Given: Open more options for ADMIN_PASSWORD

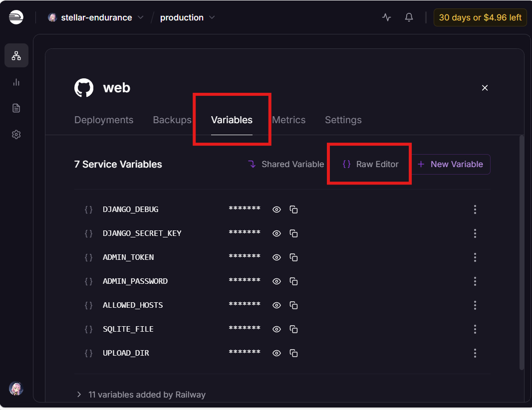Looking at the screenshot, I should coord(475,281).
